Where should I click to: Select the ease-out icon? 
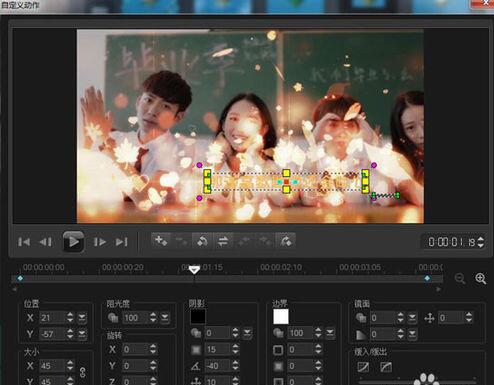[386, 367]
